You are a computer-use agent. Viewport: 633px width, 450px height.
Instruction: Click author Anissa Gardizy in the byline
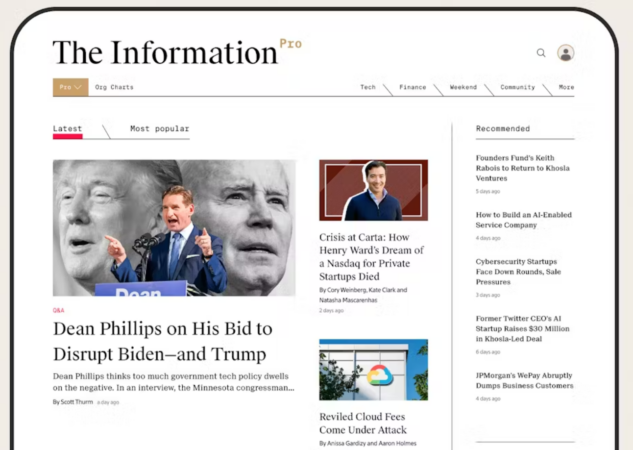point(347,443)
